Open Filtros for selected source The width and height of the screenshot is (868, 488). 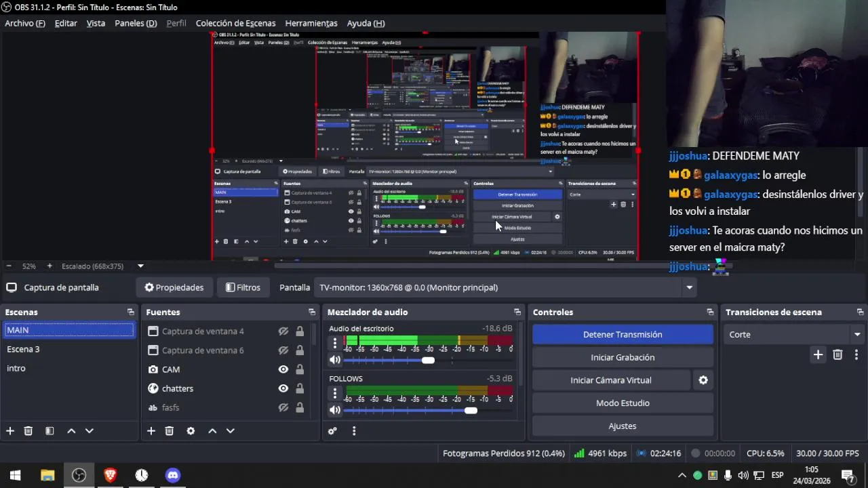(x=243, y=287)
